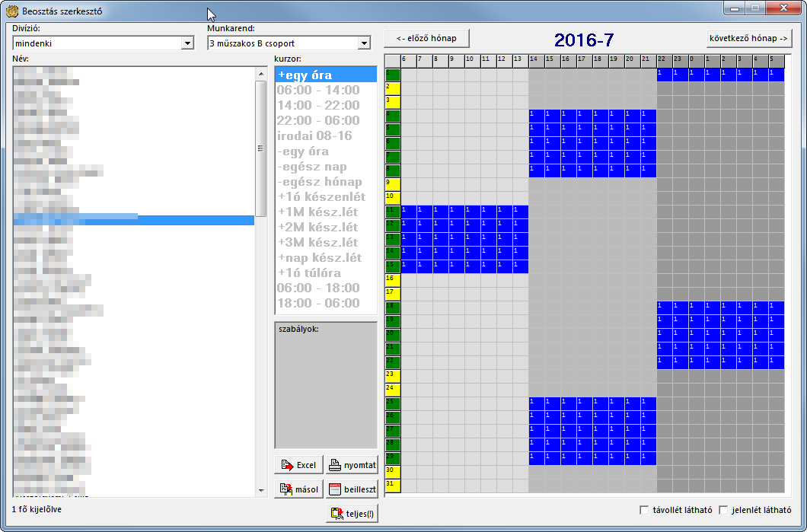Click the app icon in title bar
Image resolution: width=807 pixels, height=532 pixels.
[11, 11]
